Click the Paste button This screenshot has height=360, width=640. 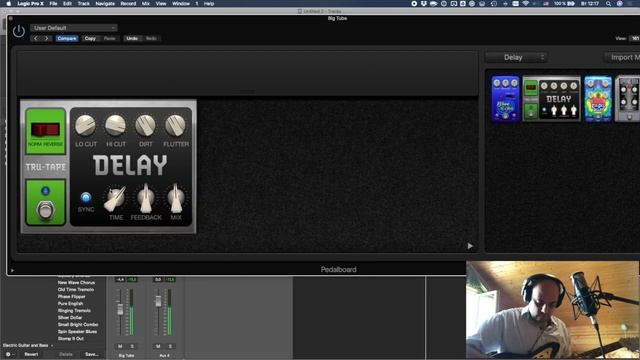tap(109, 38)
